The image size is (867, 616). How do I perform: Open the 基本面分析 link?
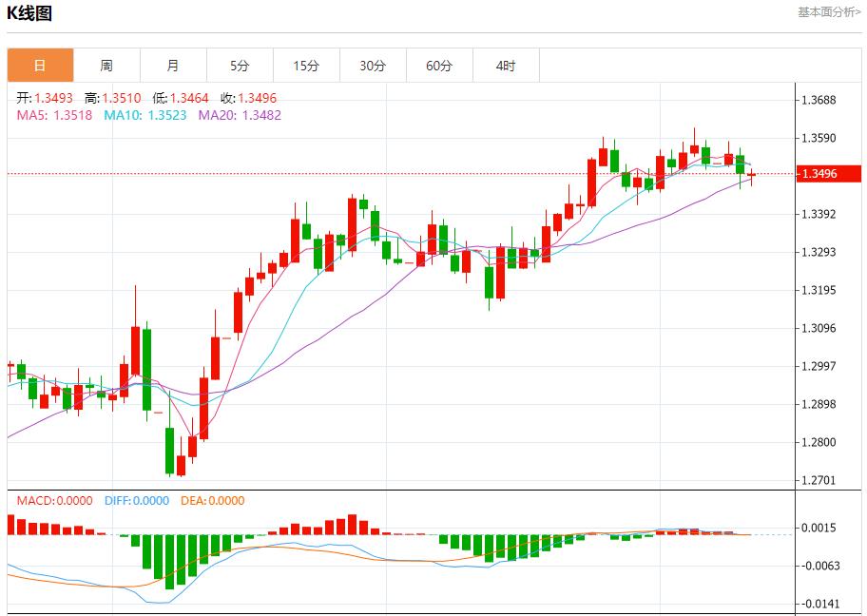[829, 12]
